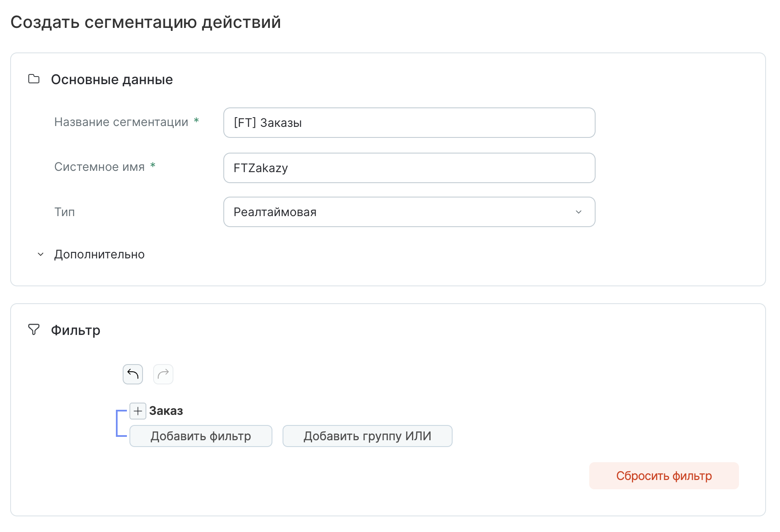Viewport: 780px width, 532px height.
Task: Click the Название сегментации field label
Action: 121,122
